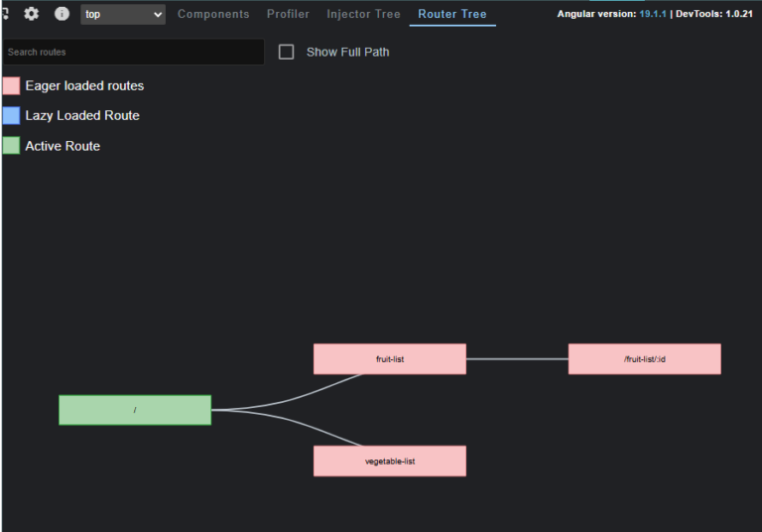
Task: Select the vegetable-list route node
Action: (x=389, y=461)
